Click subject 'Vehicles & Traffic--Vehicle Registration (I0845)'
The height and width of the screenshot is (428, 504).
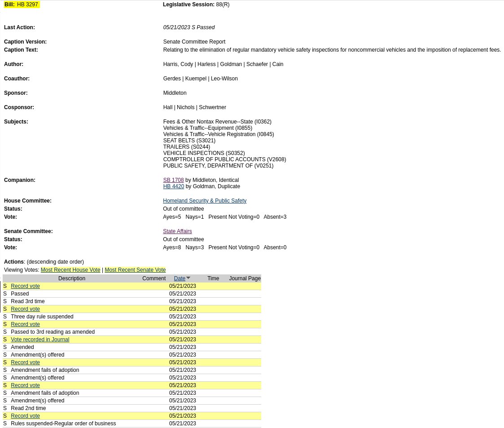click(x=218, y=134)
